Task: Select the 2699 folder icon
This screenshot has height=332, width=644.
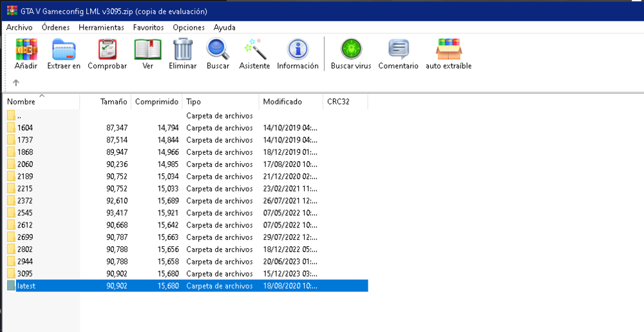Action: pyautogui.click(x=12, y=237)
